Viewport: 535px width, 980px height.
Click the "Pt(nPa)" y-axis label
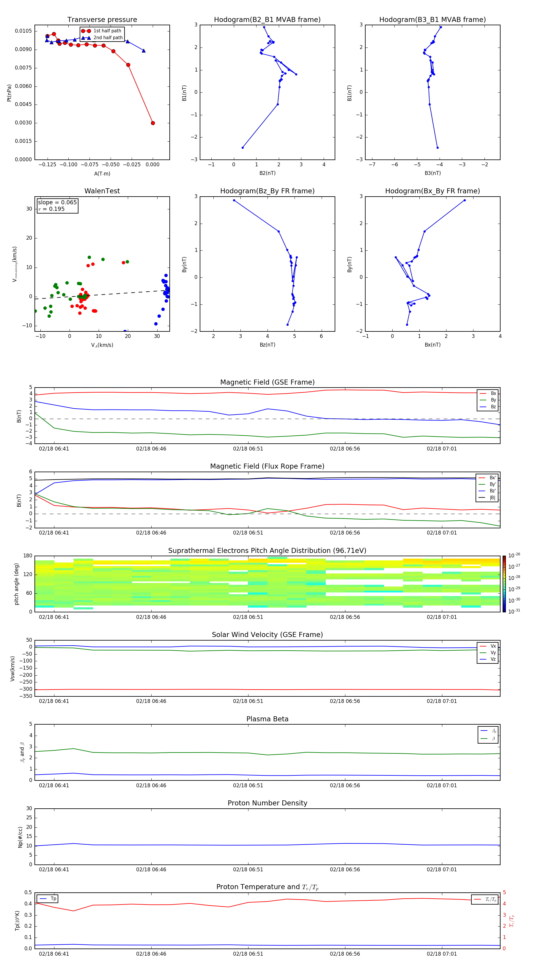coord(9,92)
